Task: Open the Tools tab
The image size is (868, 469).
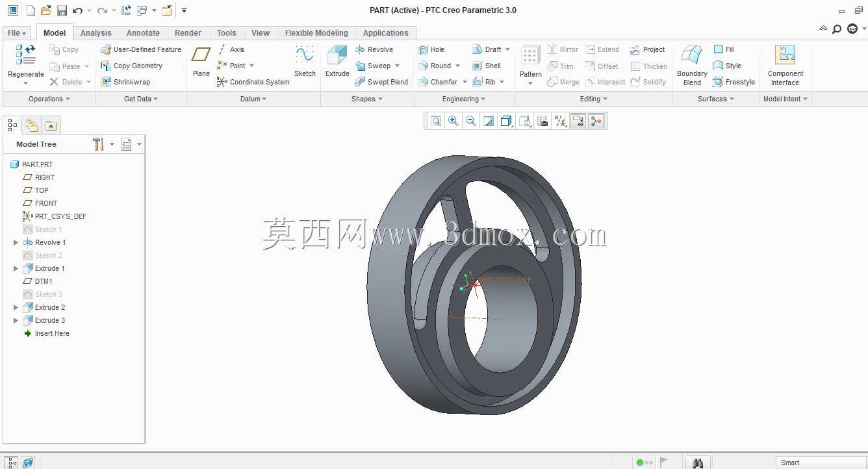Action: (x=227, y=33)
